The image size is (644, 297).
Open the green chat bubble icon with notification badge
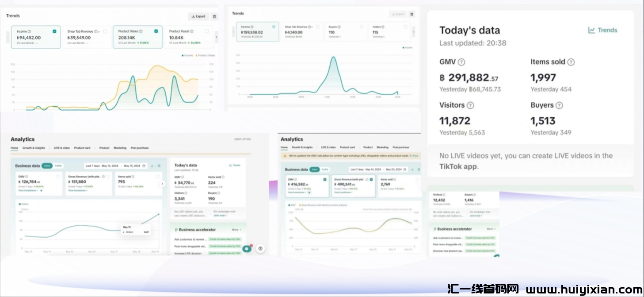pyautogui.click(x=248, y=249)
